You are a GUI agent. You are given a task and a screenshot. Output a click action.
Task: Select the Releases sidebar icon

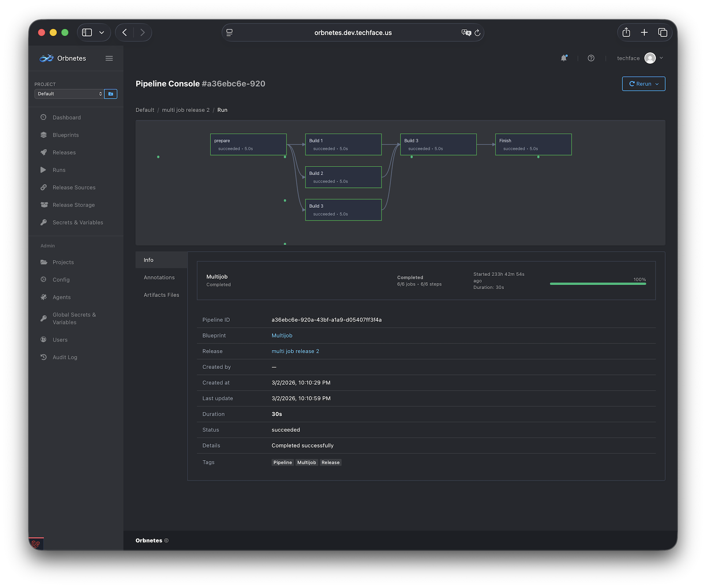click(x=43, y=152)
